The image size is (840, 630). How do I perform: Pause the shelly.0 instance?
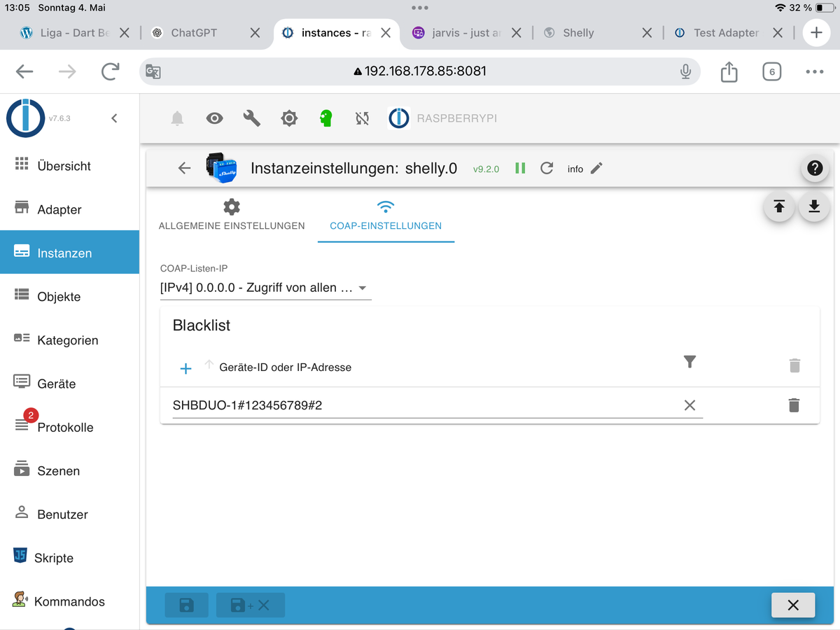(x=520, y=168)
